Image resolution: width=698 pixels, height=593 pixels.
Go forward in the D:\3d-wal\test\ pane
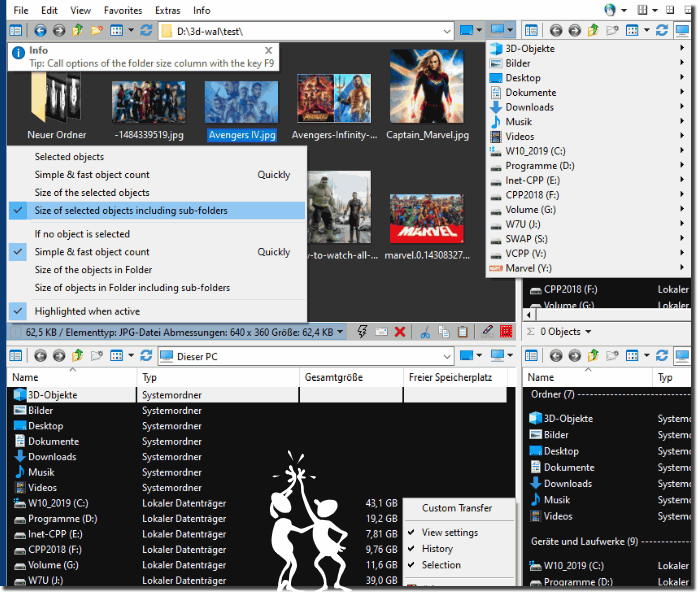pos(59,31)
